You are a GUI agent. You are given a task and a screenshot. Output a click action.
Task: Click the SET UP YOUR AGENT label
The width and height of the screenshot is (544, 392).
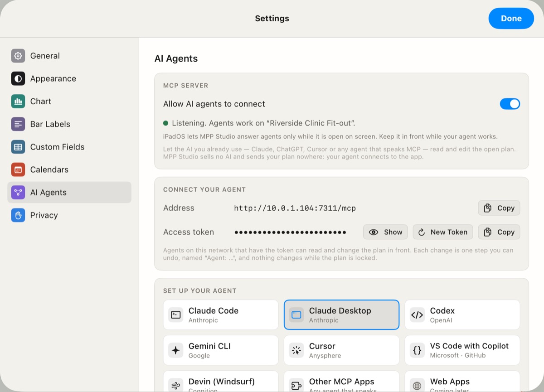tap(200, 290)
